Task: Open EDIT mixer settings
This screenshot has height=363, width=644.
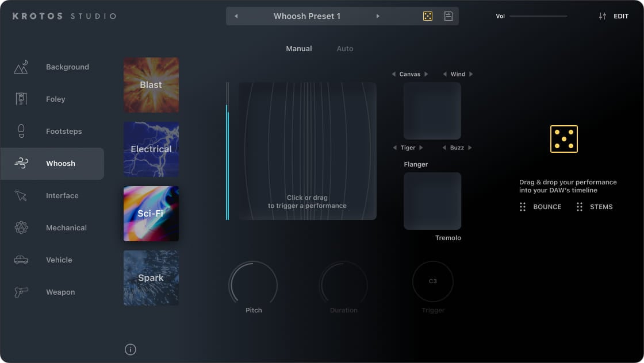Action: [614, 16]
